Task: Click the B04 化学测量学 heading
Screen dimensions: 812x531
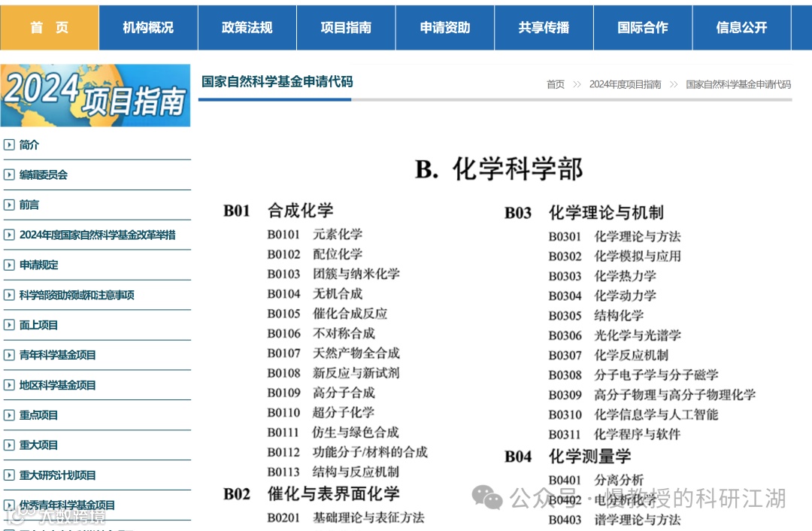Action: [x=568, y=456]
